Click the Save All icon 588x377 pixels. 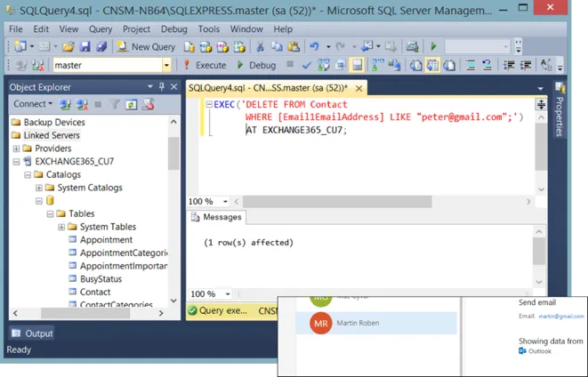click(x=101, y=46)
